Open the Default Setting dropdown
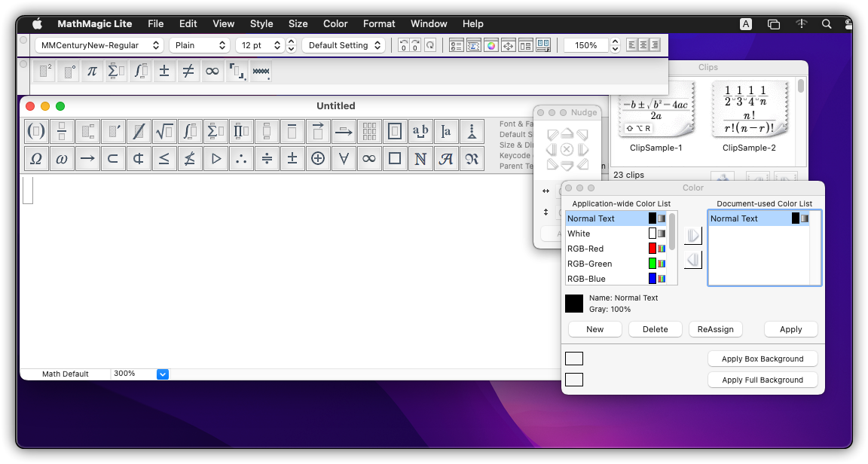868x464 pixels. (x=344, y=45)
